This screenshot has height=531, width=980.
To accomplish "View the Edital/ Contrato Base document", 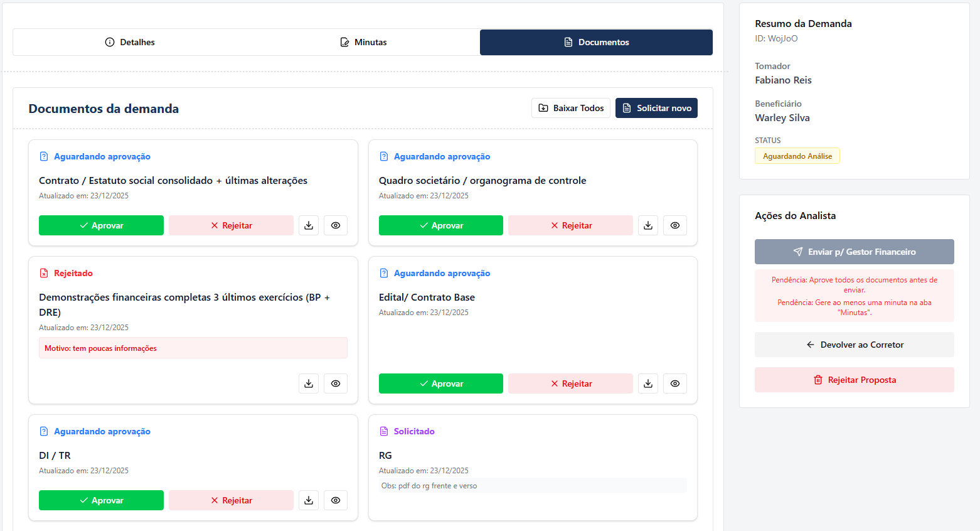I will (x=675, y=383).
